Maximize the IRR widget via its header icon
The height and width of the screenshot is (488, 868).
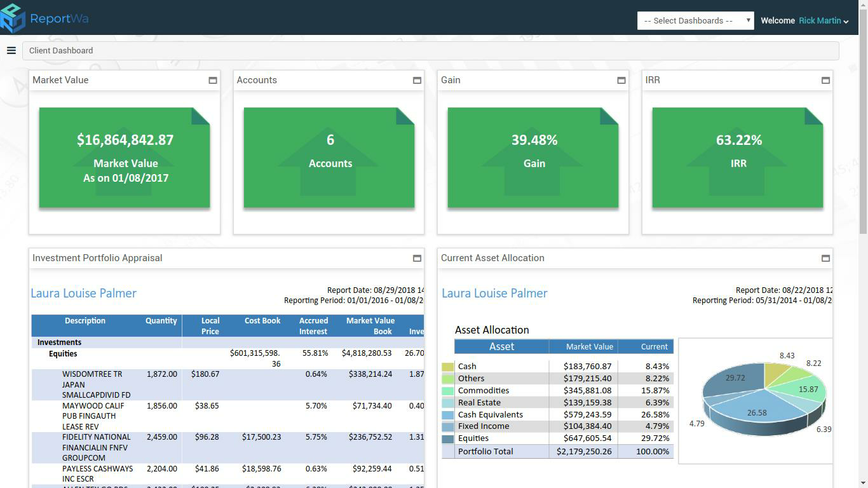pyautogui.click(x=825, y=80)
